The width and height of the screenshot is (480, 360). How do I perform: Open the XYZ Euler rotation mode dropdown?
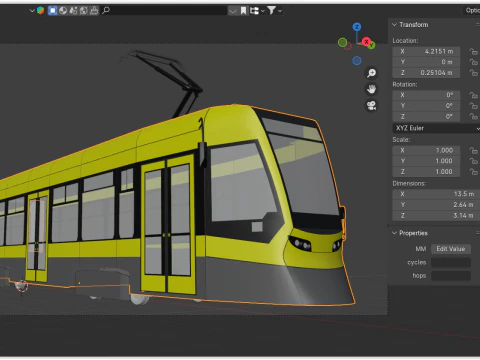[x=436, y=128]
